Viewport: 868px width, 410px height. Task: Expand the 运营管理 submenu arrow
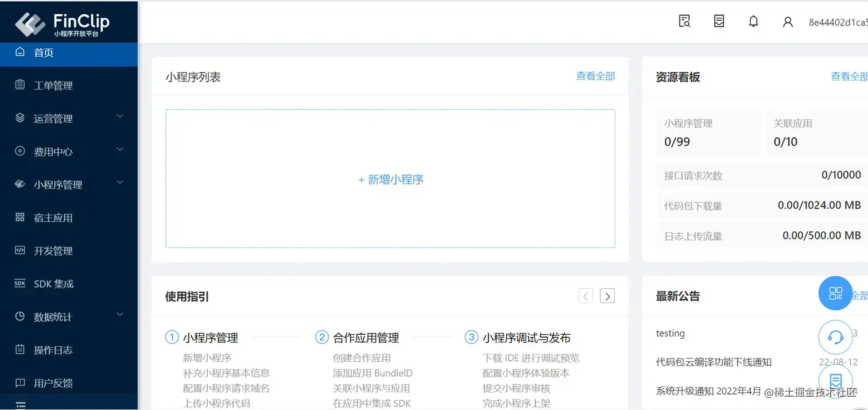click(x=120, y=117)
